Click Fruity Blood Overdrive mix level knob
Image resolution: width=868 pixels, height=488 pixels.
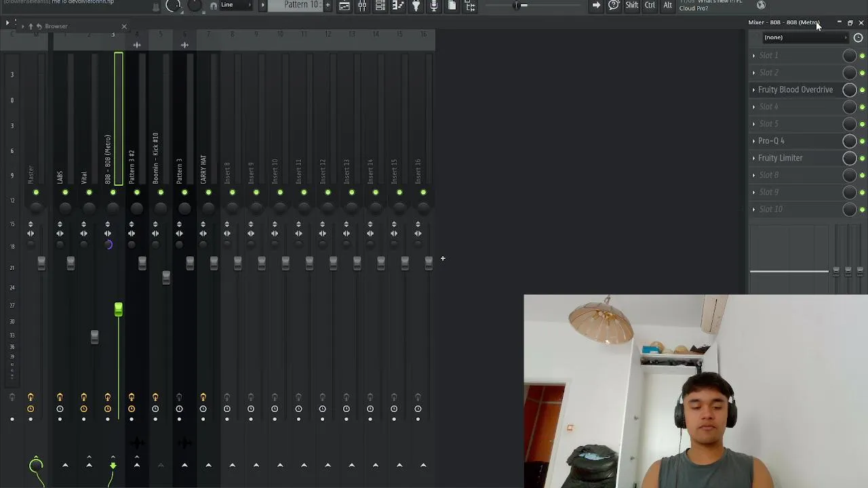pos(849,90)
